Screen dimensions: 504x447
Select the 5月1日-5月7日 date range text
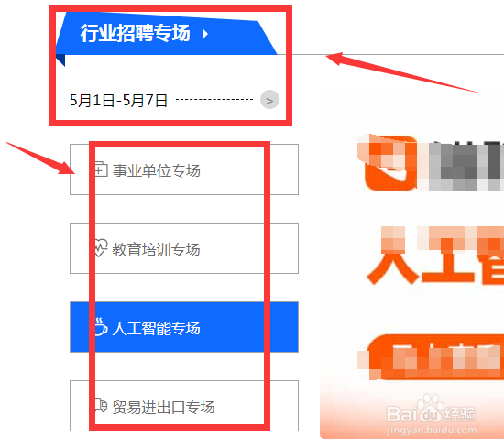pyautogui.click(x=118, y=101)
